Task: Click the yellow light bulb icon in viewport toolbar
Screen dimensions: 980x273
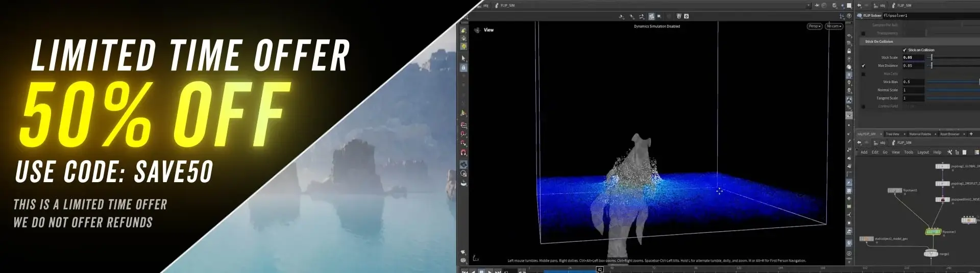Action: [463, 46]
